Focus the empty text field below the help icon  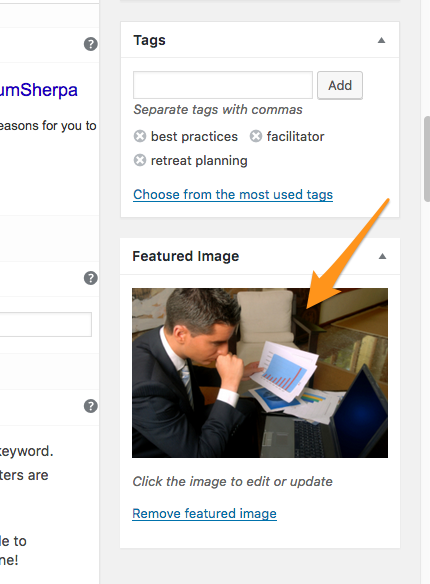(x=45, y=324)
